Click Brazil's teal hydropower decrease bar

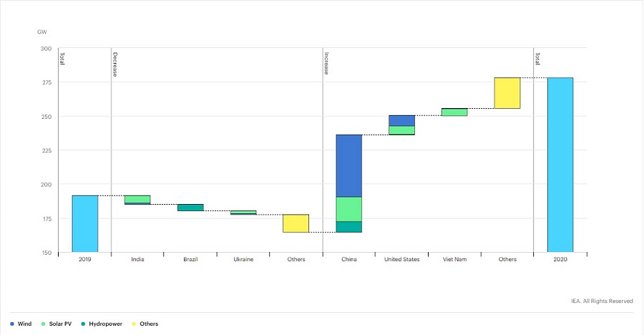tap(190, 208)
